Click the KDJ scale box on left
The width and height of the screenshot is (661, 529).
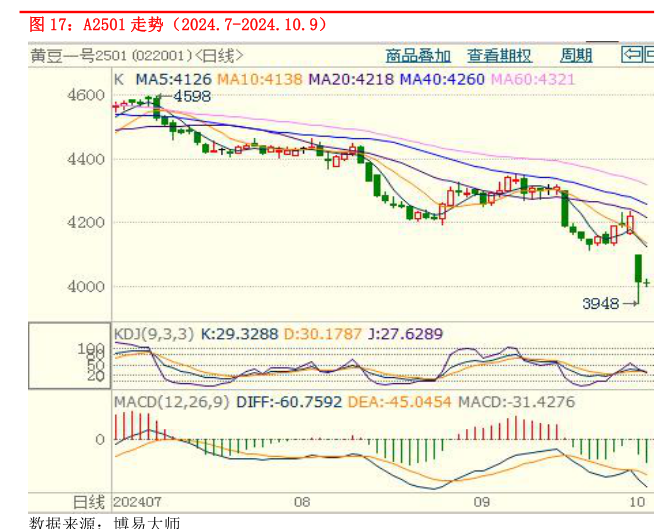click(x=69, y=355)
